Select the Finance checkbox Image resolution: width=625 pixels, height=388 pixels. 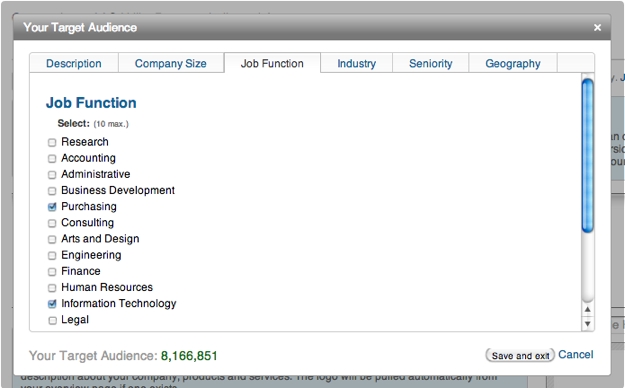point(52,272)
